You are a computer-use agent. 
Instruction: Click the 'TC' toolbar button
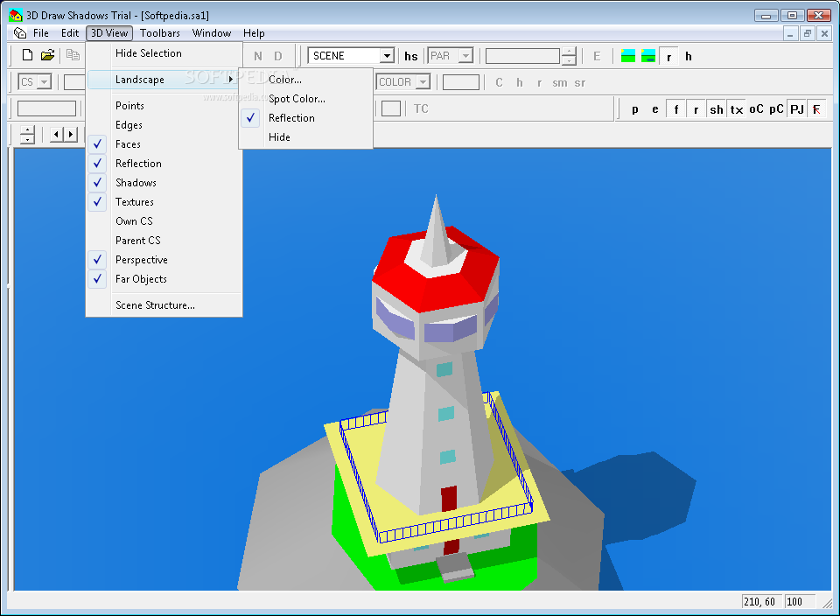[421, 108]
